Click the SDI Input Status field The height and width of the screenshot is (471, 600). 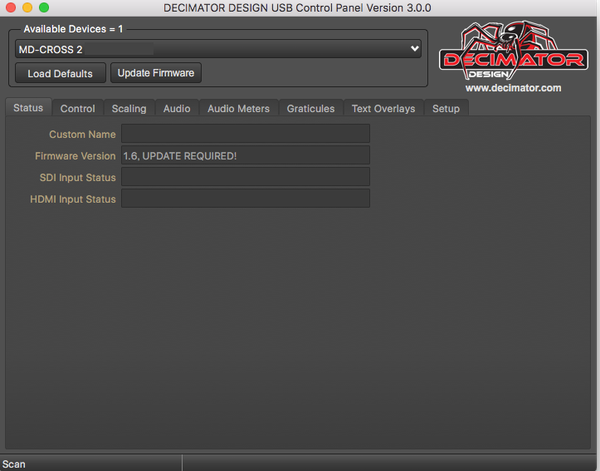(245, 177)
